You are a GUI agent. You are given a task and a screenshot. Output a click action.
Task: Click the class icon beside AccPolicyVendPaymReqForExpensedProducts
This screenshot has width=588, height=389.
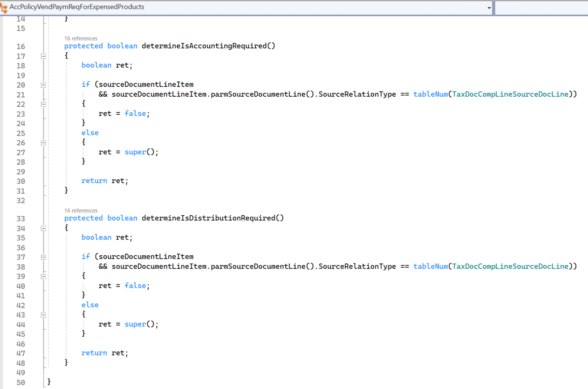click(4, 8)
